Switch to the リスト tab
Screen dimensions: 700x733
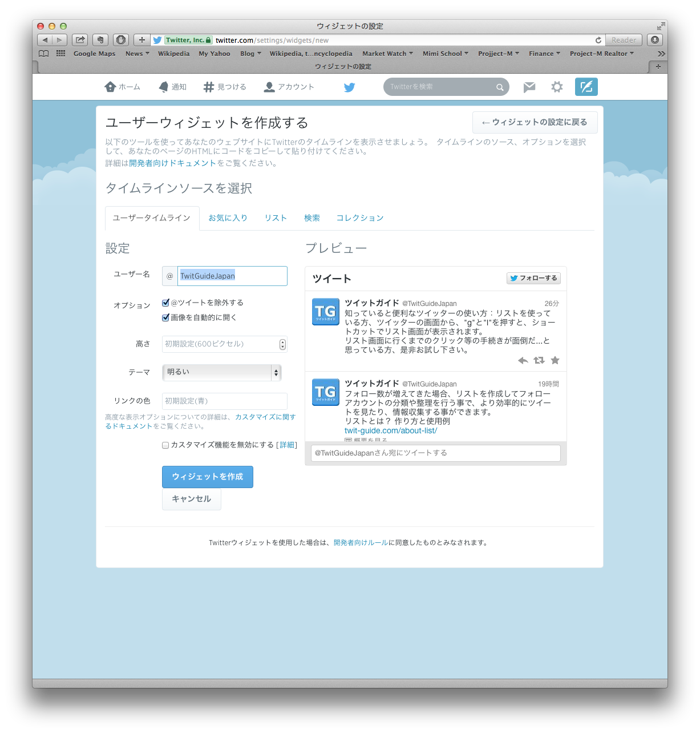[x=276, y=218]
